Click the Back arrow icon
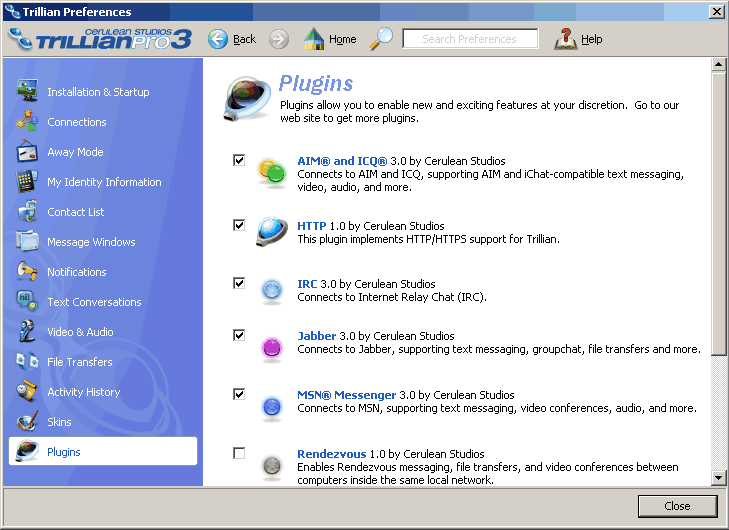 click(x=218, y=39)
